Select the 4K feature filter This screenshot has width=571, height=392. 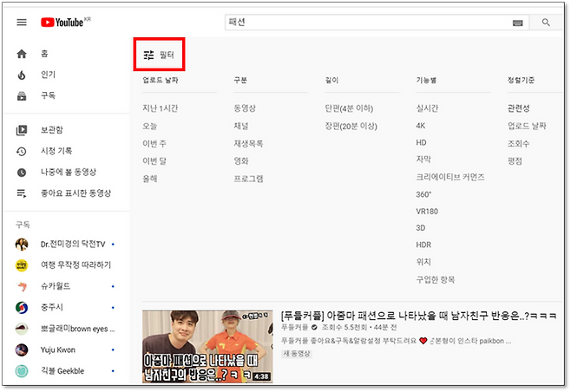(421, 126)
